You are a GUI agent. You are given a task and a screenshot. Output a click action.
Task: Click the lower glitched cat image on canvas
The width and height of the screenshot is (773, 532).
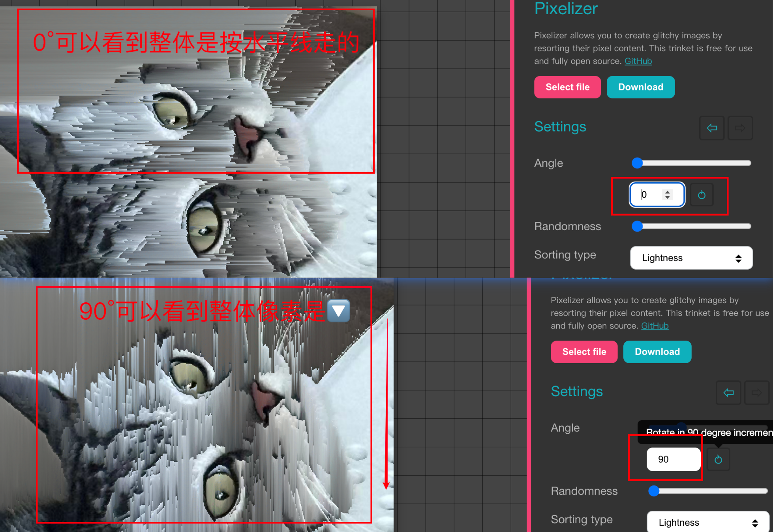click(x=197, y=405)
